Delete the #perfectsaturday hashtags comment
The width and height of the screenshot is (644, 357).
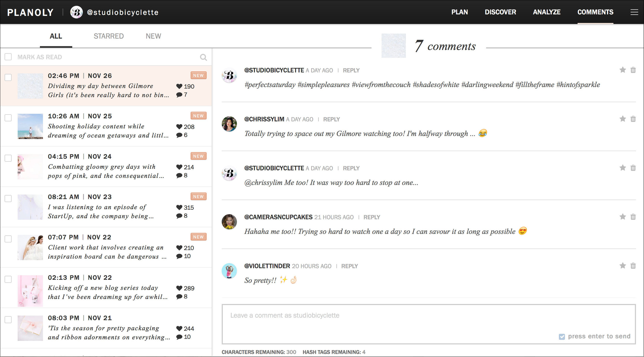tap(633, 70)
